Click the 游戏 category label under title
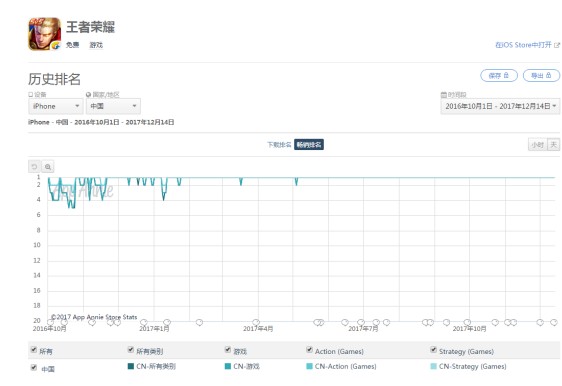The image size is (562, 386). pos(96,45)
